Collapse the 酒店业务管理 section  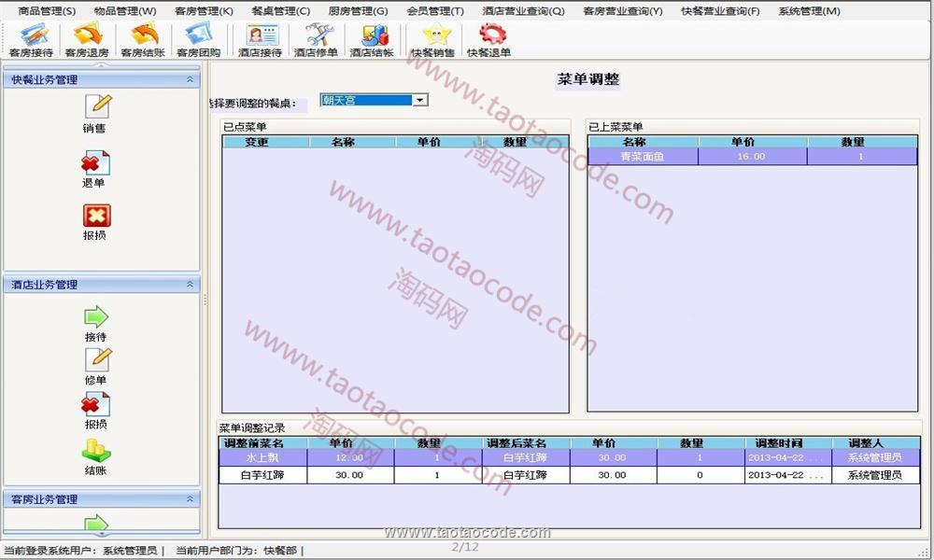click(x=190, y=285)
